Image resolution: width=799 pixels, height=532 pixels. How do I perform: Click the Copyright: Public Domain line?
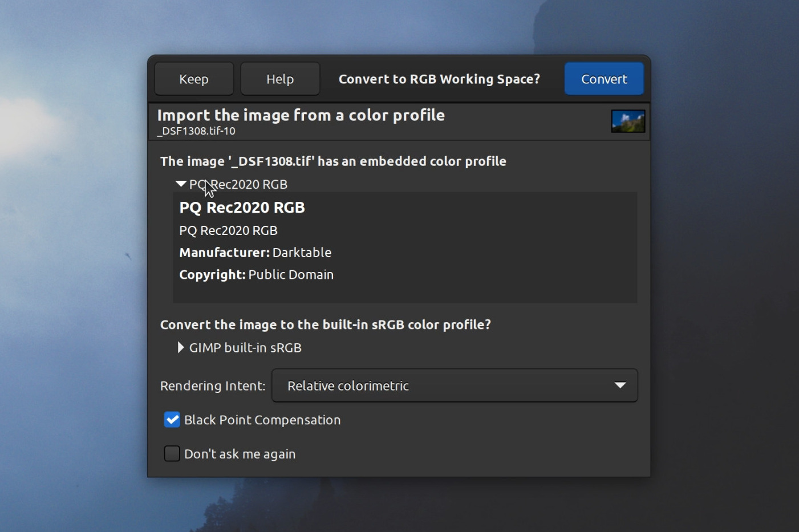click(x=256, y=274)
